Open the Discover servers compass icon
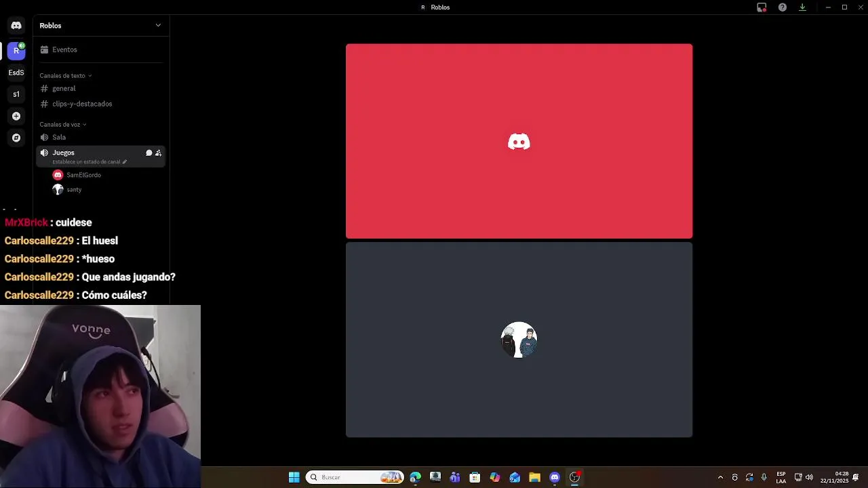The height and width of the screenshot is (488, 868). 16,138
